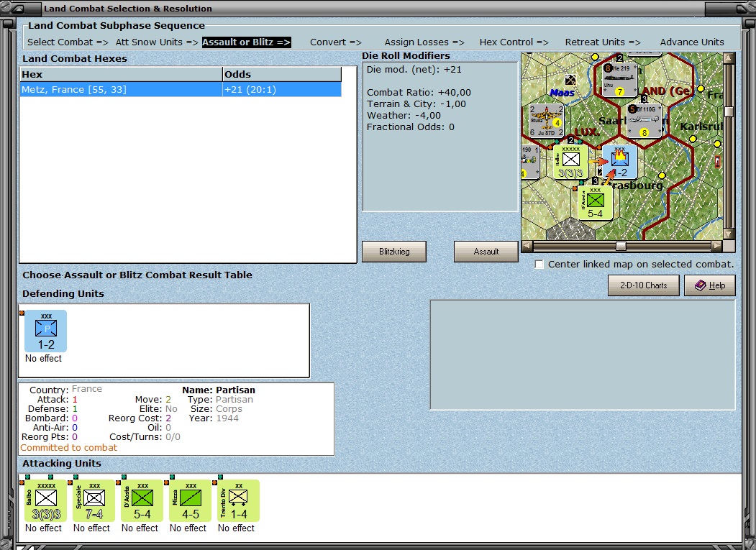Open Help
Viewport: 756px width, 550px height.
(x=710, y=285)
